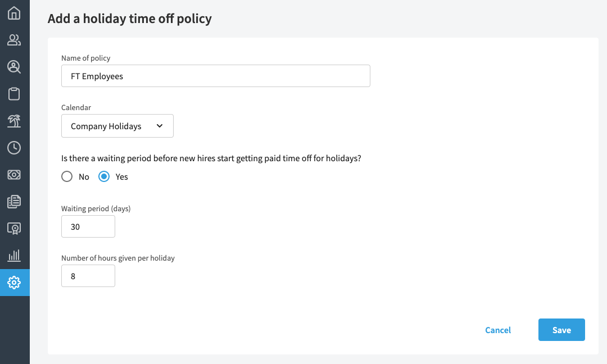Click the 'Name of policy' label
The image size is (607, 364).
85,58
